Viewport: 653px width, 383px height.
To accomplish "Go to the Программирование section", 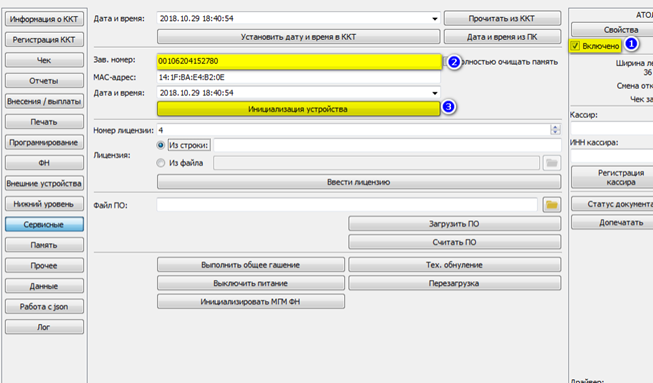I will click(x=44, y=142).
